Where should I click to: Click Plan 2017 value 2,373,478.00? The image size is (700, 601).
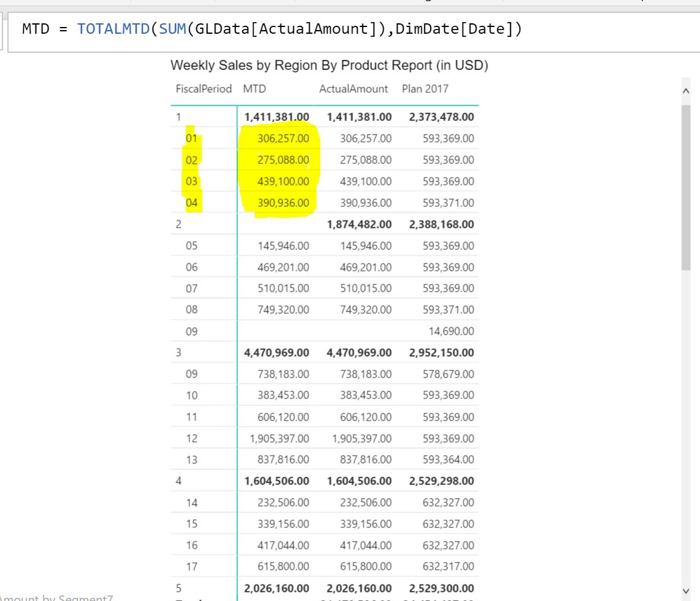point(442,117)
